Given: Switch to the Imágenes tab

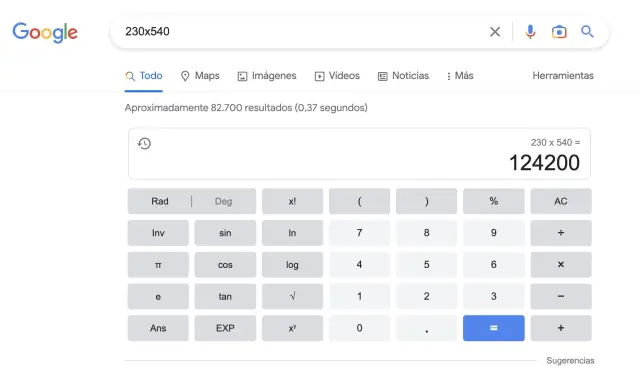Looking at the screenshot, I should (267, 76).
